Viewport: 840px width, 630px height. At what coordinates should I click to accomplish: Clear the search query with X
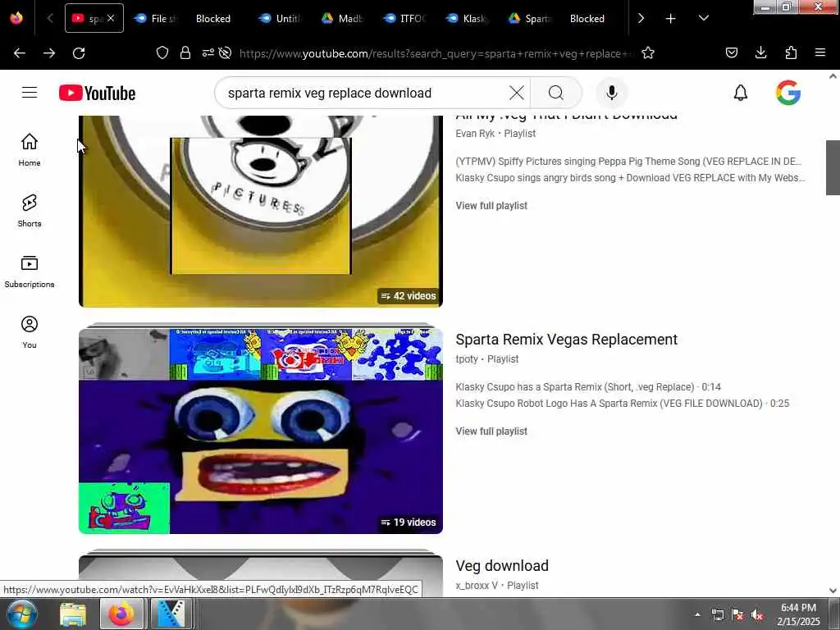517,94
